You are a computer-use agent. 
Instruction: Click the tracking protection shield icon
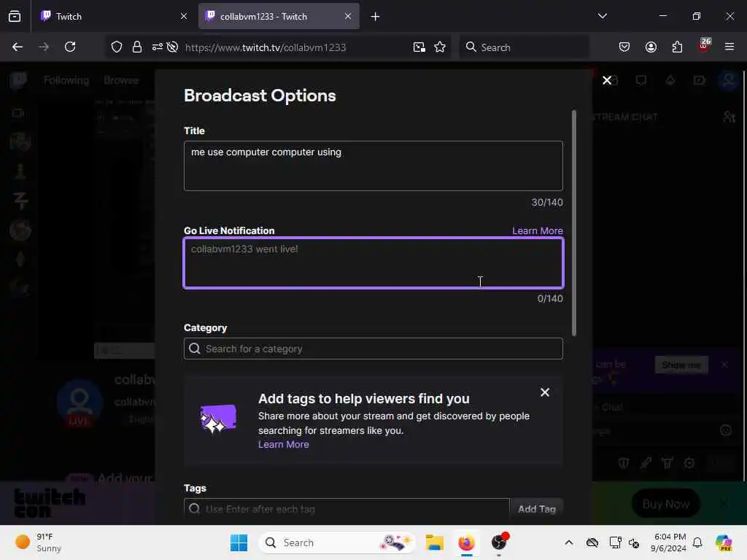tap(117, 47)
